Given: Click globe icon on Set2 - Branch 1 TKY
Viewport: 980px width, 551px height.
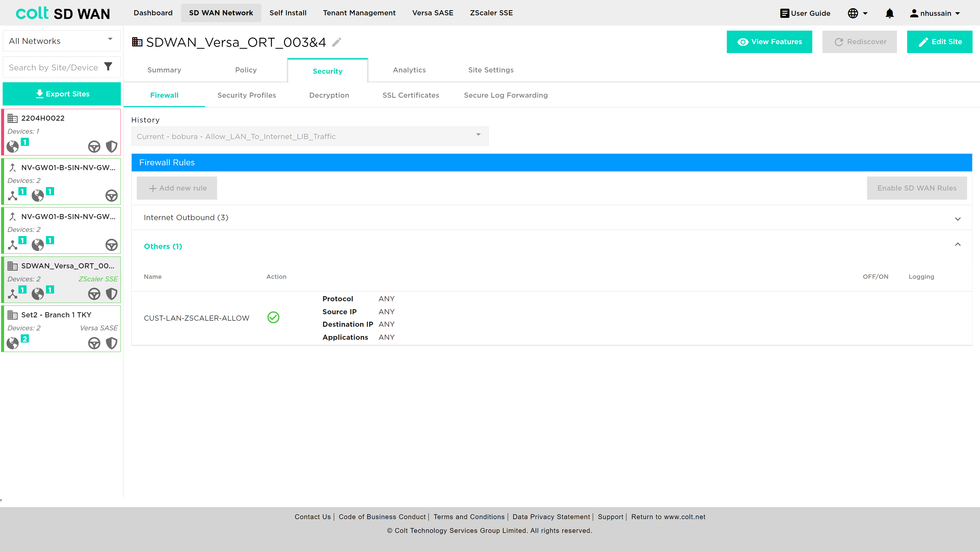Looking at the screenshot, I should pos(13,343).
